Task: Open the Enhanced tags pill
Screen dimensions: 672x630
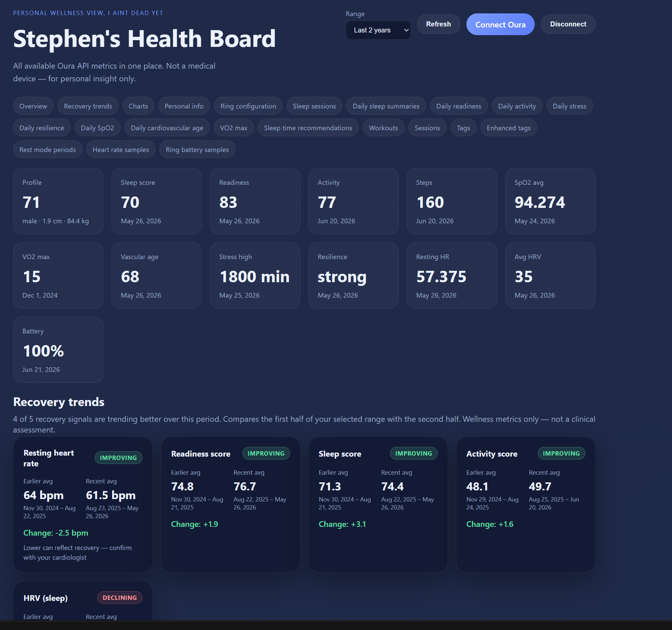Action: click(x=508, y=128)
